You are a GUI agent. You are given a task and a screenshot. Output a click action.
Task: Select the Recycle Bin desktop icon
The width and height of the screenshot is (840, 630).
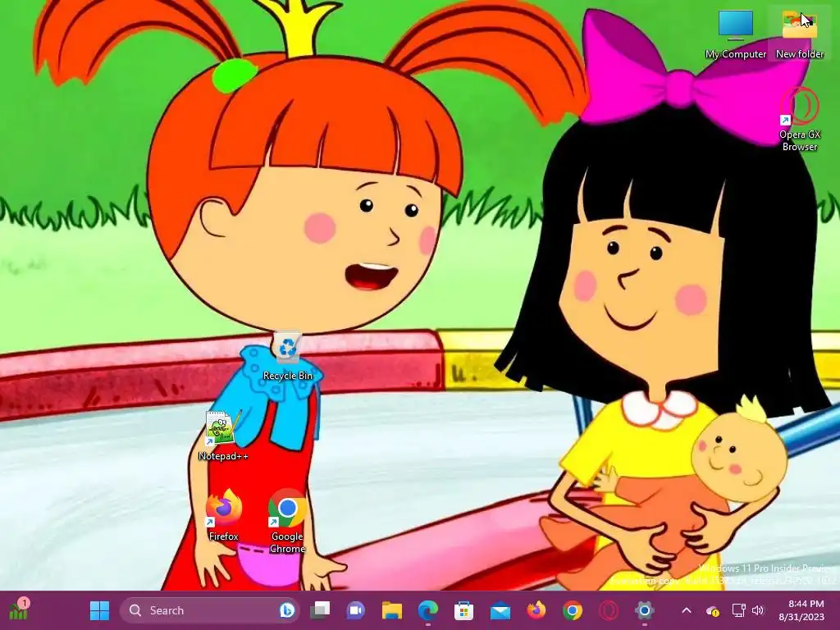[x=288, y=357]
